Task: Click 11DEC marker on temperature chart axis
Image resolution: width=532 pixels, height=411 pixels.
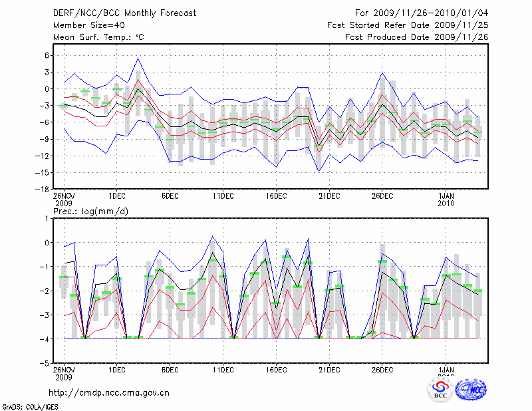Action: click(223, 196)
